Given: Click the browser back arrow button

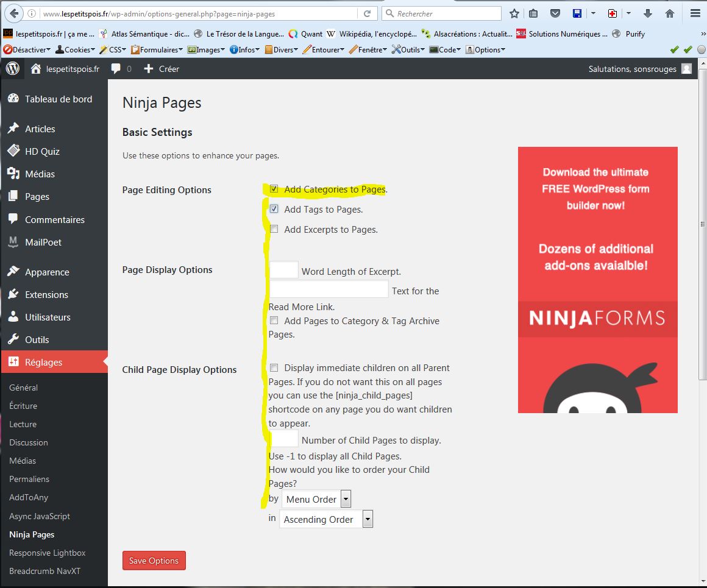Looking at the screenshot, I should tap(13, 13).
